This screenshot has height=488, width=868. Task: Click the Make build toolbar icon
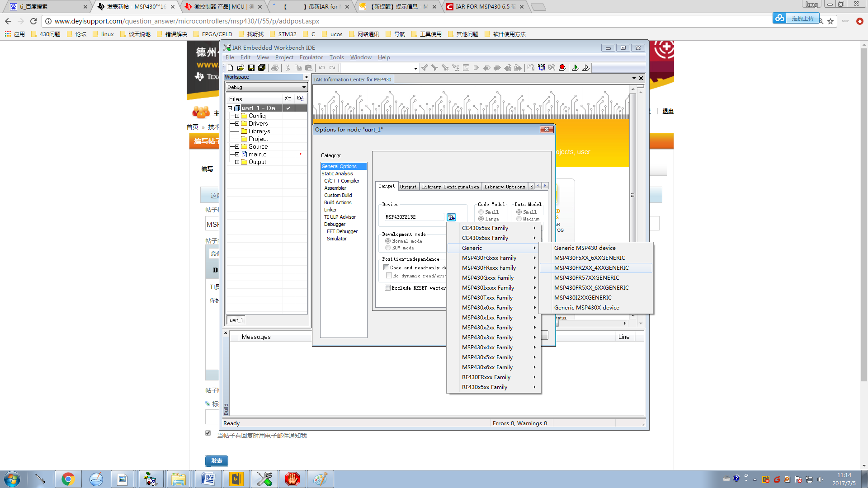tap(542, 68)
